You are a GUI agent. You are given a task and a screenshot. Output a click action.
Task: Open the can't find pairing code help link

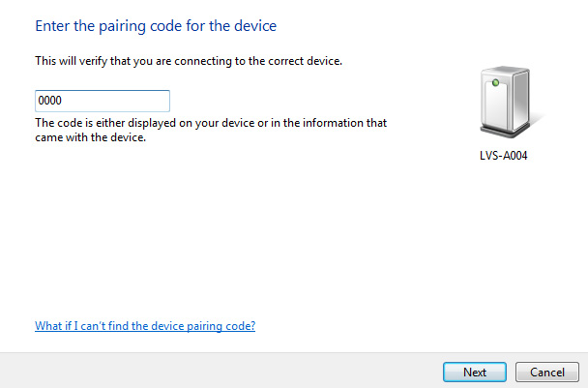click(x=145, y=326)
